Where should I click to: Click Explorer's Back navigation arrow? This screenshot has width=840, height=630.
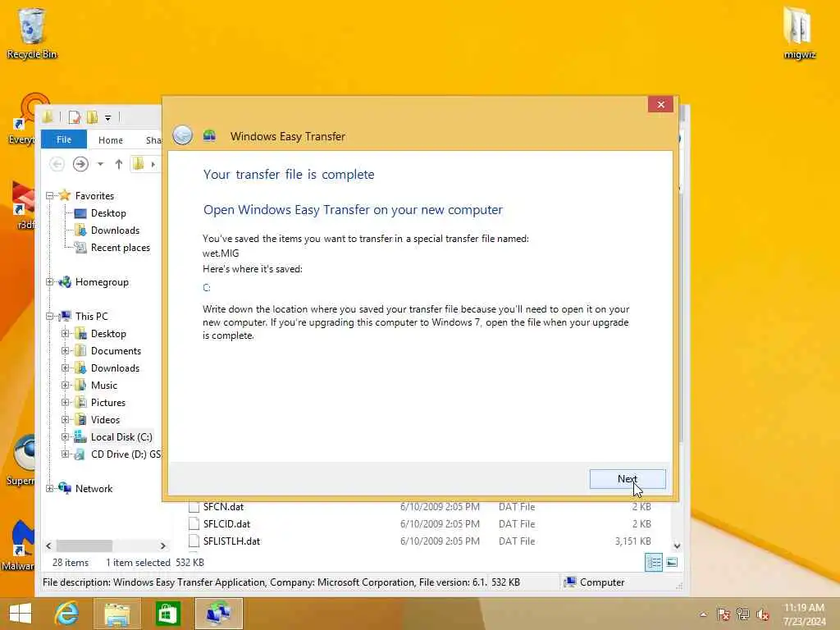tap(57, 164)
